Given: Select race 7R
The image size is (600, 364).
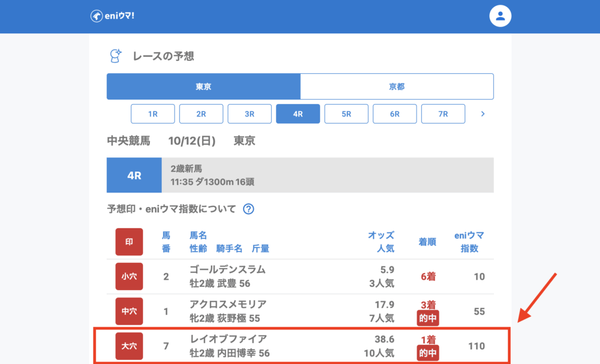Looking at the screenshot, I should click(x=443, y=114).
